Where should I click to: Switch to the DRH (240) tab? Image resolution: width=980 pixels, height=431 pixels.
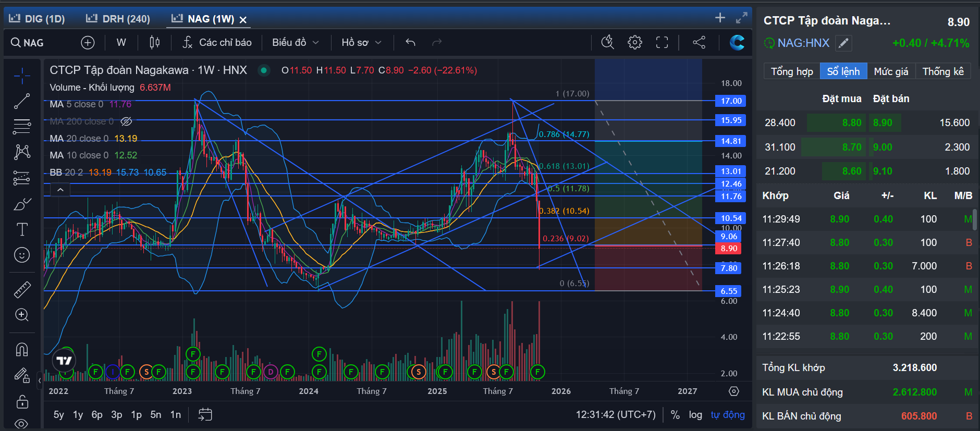click(118, 19)
